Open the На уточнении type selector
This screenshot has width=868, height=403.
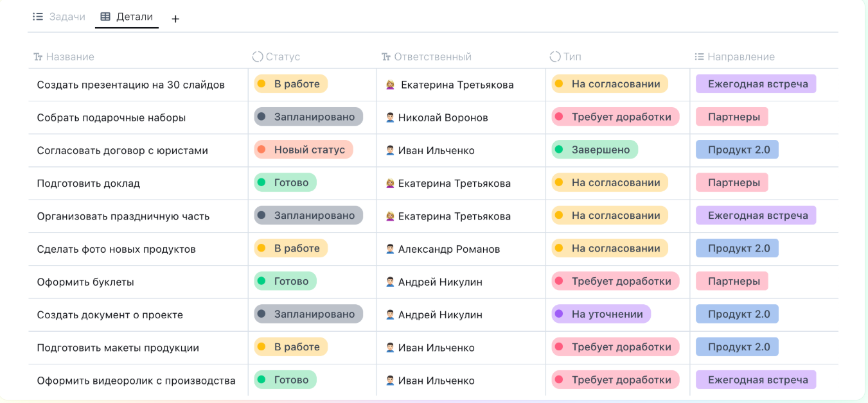point(600,314)
